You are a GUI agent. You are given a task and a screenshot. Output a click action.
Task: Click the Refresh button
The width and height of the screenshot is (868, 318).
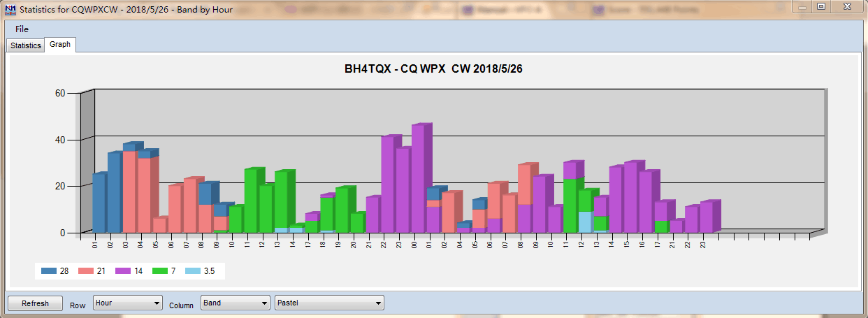pos(35,303)
